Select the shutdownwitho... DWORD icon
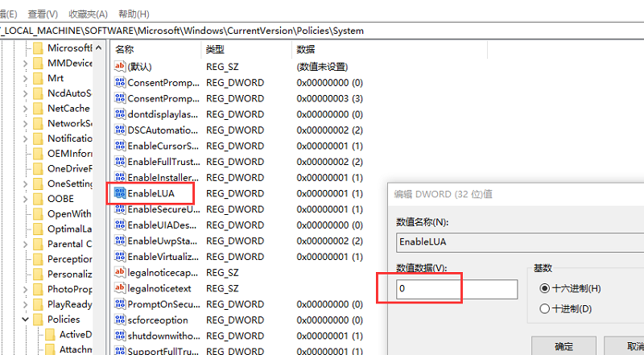Image resolution: width=644 pixels, height=355 pixels. point(120,336)
